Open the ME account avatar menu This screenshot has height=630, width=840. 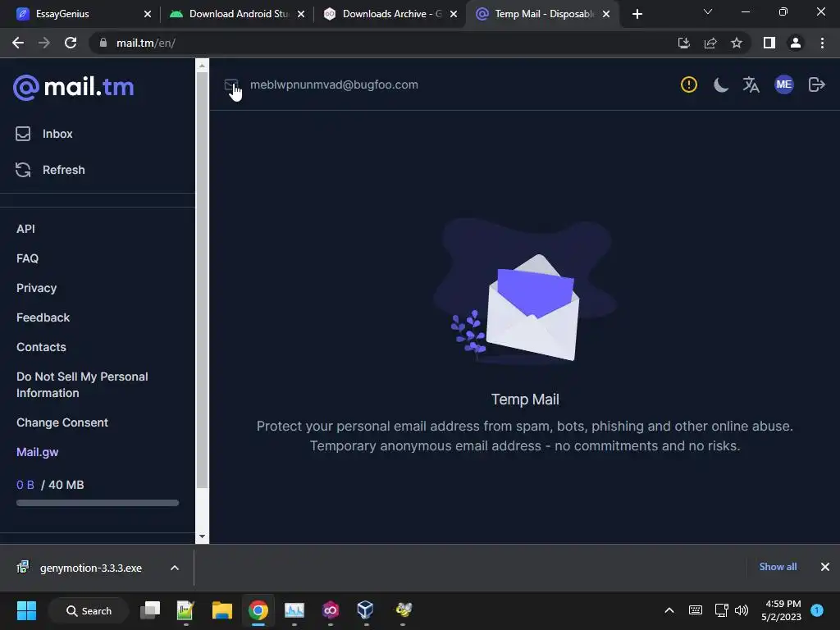(783, 84)
